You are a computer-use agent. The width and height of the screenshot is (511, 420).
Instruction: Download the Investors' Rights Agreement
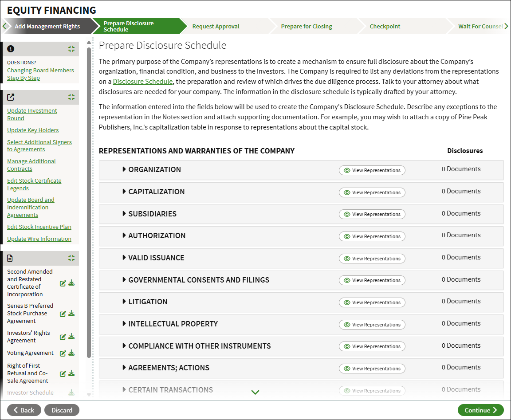[x=72, y=337]
